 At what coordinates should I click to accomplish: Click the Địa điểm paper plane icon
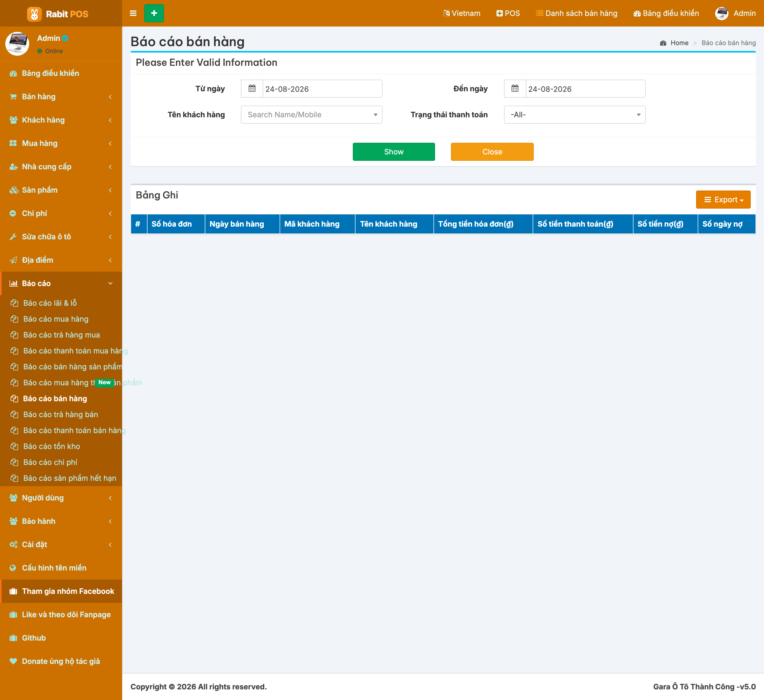pos(13,260)
